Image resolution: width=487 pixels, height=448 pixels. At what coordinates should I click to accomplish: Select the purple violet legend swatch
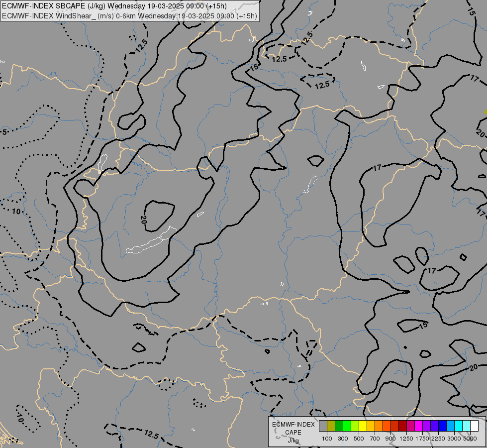[x=427, y=426]
